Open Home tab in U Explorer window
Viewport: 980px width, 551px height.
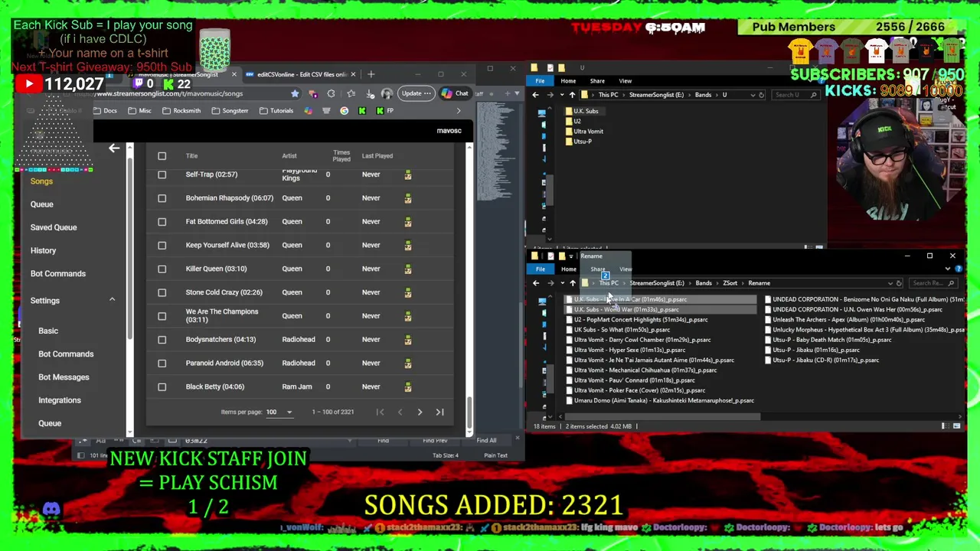click(568, 81)
